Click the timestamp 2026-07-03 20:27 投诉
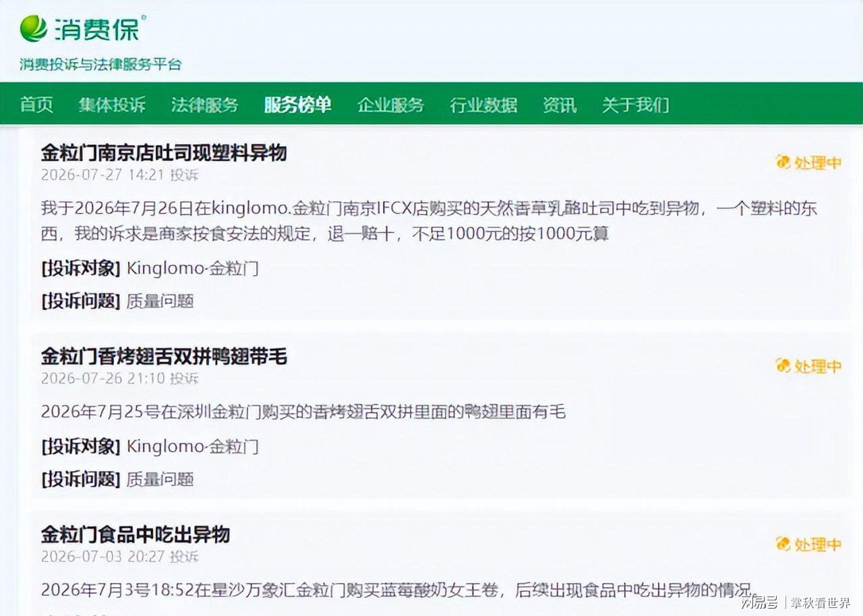 [x=120, y=557]
